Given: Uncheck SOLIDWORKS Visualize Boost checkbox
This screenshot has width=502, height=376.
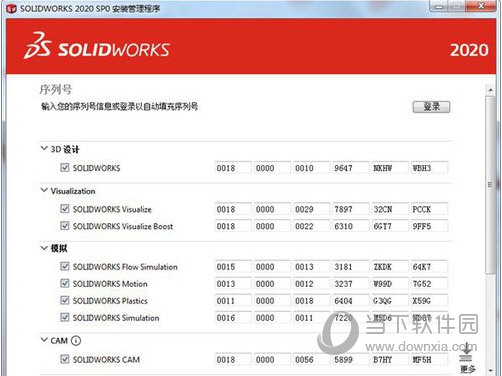Looking at the screenshot, I should (65, 226).
